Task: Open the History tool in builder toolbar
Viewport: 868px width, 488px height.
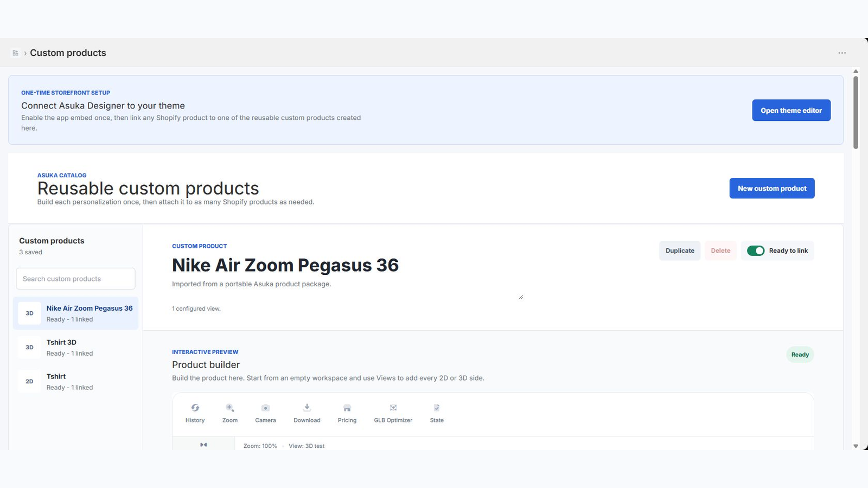Action: (195, 413)
